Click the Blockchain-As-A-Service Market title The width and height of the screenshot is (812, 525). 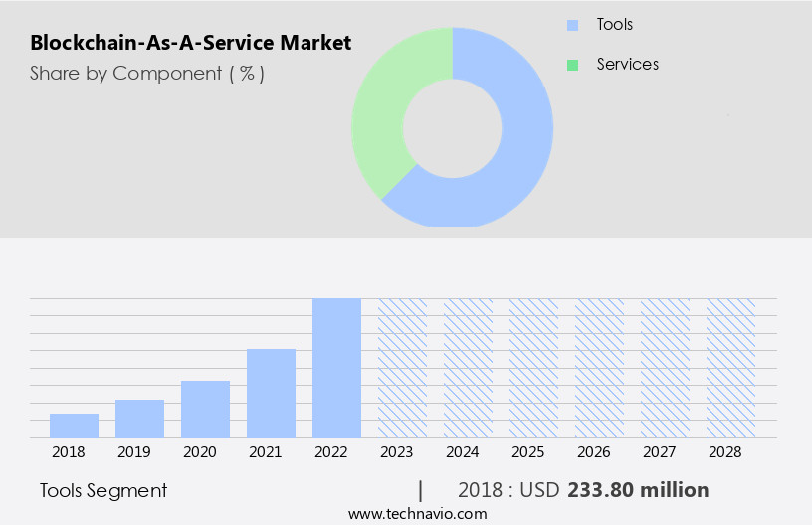pos(190,44)
